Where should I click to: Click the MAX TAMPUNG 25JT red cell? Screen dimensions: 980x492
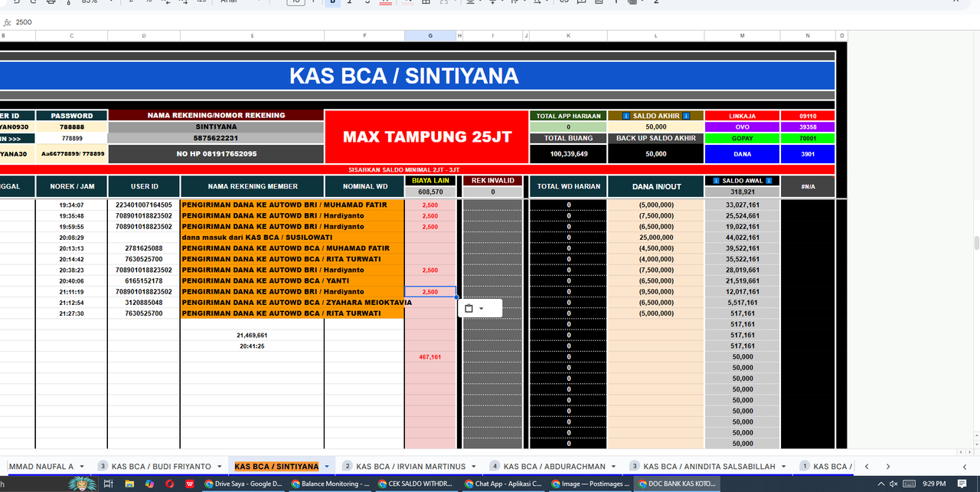[426, 137]
